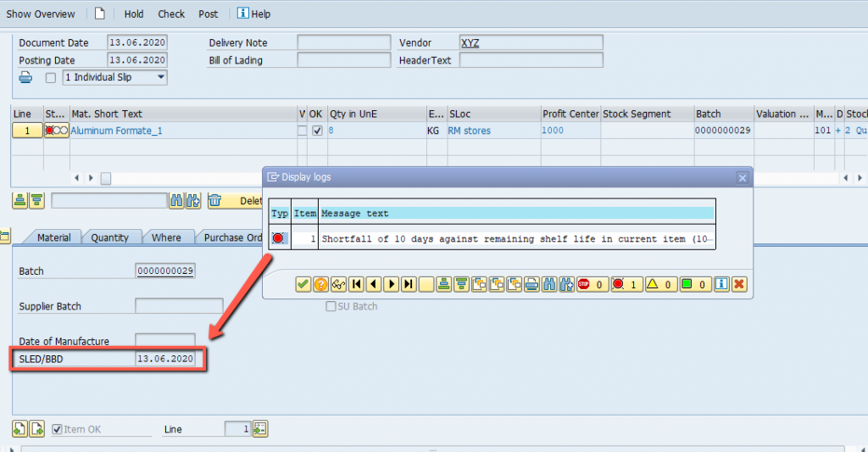Select line 1 row selector in item table
The image size is (868, 452).
tap(27, 131)
